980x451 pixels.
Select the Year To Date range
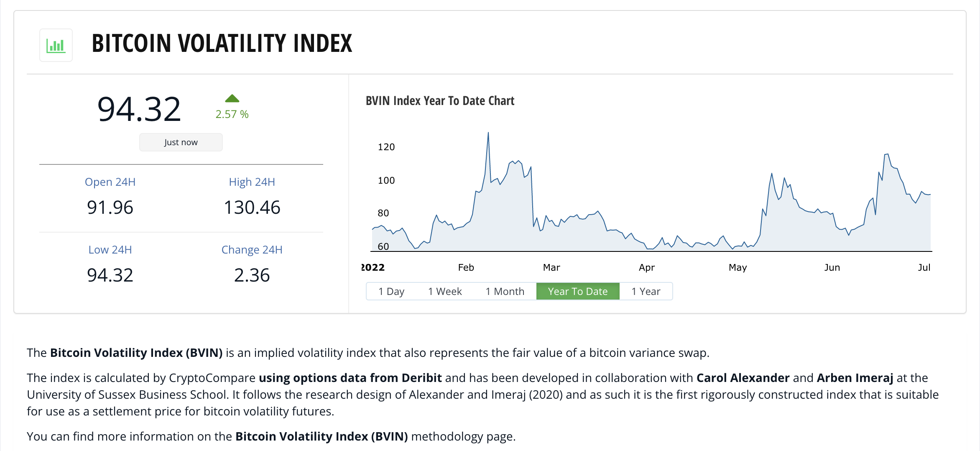pyautogui.click(x=578, y=291)
